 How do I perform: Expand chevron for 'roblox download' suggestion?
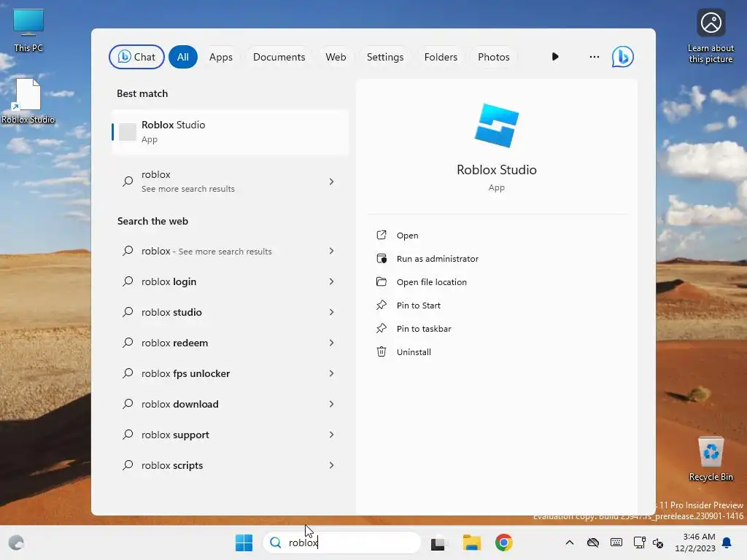pos(332,404)
